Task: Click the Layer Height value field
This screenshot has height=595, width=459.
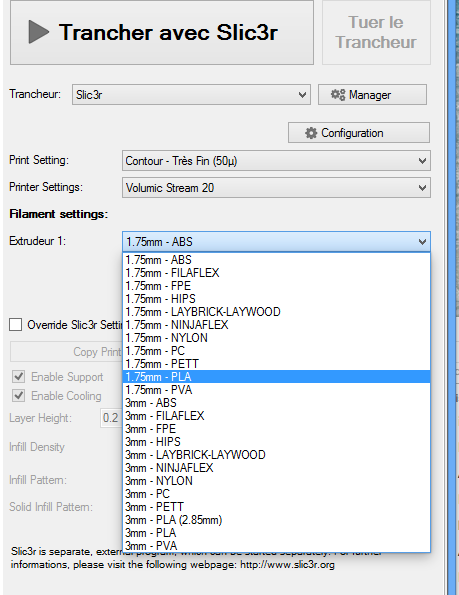Action: pos(111,418)
